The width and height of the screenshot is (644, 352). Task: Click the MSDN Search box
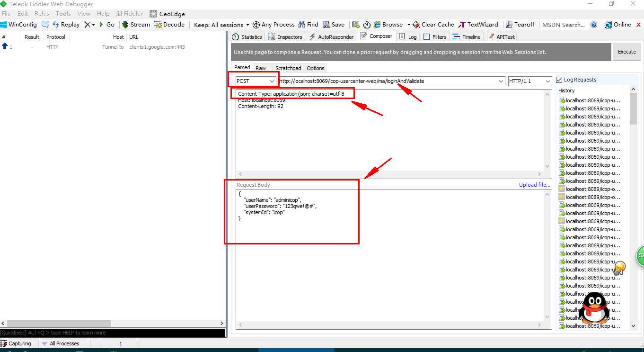(563, 25)
